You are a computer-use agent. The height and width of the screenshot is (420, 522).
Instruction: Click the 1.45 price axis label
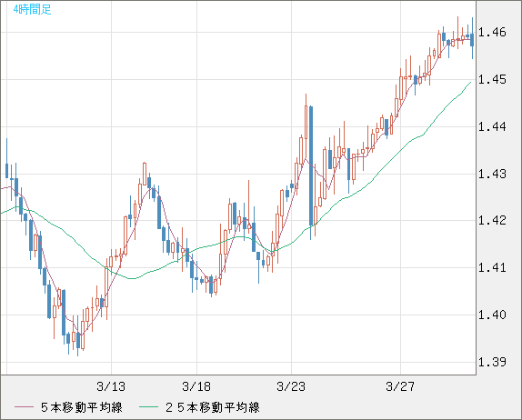point(492,79)
